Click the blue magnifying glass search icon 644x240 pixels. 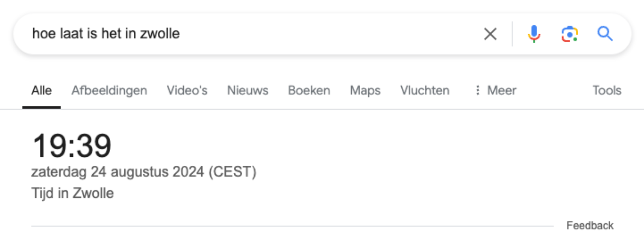click(605, 34)
